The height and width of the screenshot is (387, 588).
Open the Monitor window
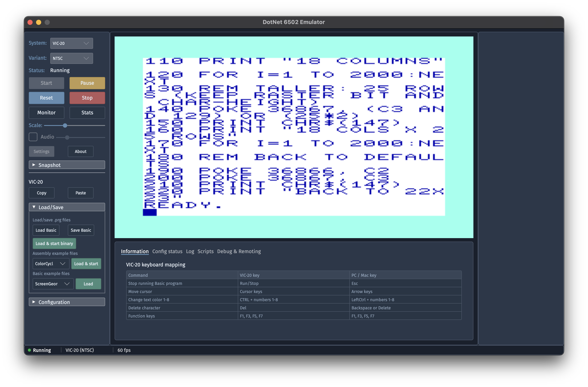pos(46,113)
